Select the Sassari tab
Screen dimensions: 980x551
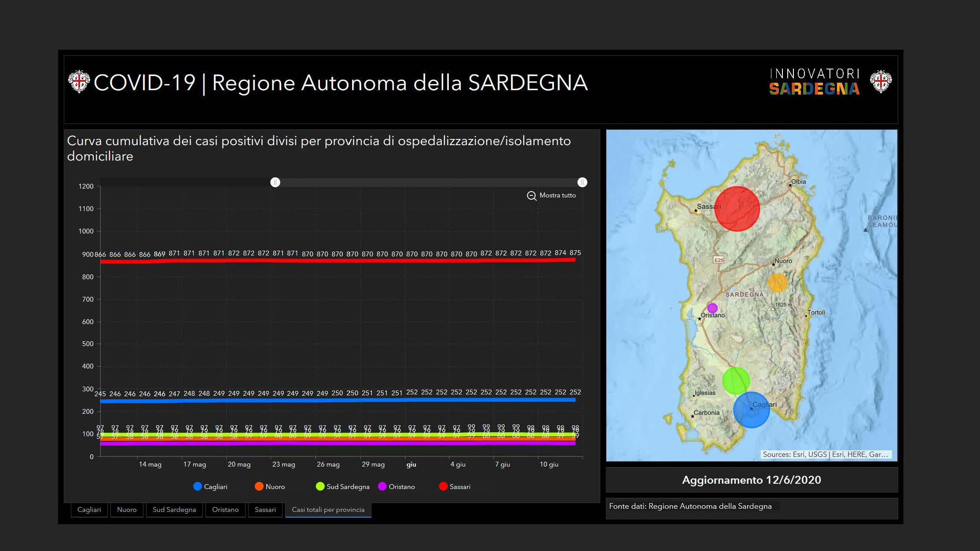265,510
